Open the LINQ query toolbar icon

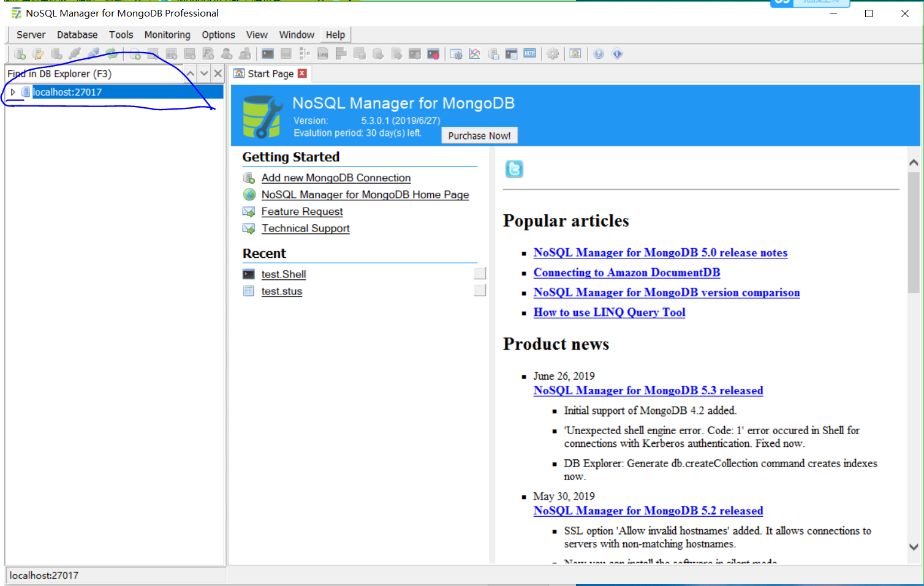click(323, 54)
